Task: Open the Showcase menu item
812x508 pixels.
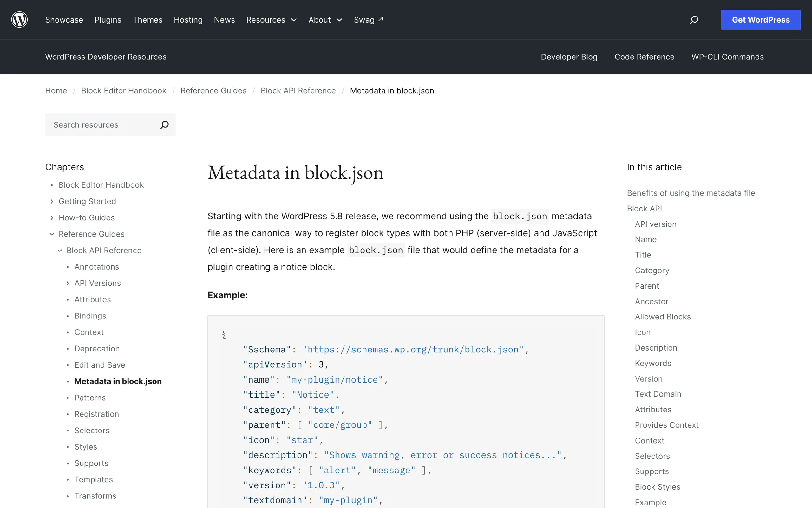Action: (64, 20)
